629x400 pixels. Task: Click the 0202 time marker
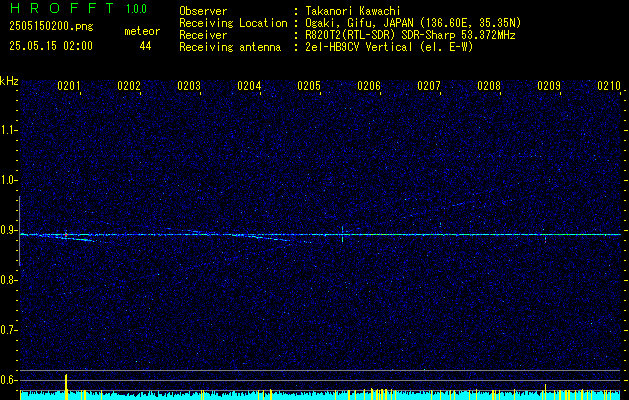(129, 86)
